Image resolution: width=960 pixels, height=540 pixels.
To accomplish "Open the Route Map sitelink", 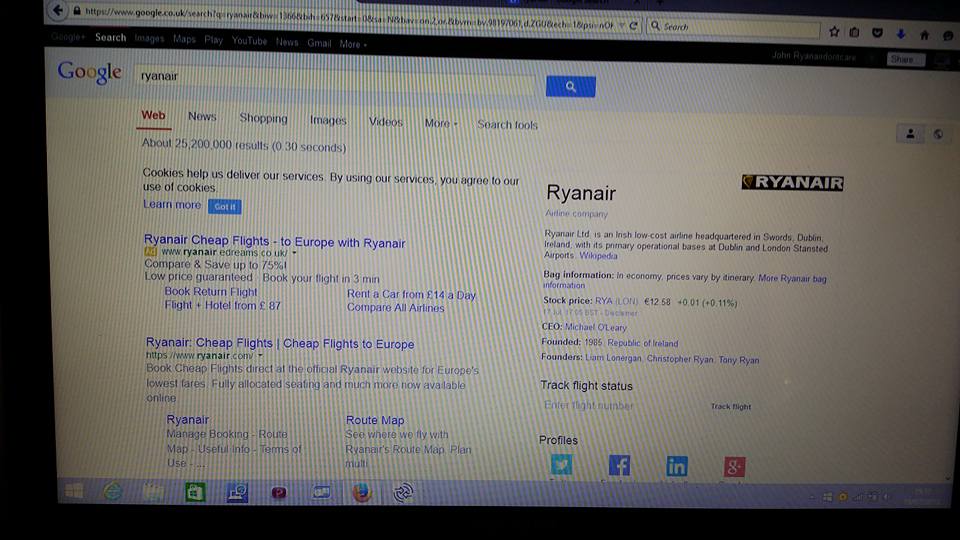I will pyautogui.click(x=375, y=420).
